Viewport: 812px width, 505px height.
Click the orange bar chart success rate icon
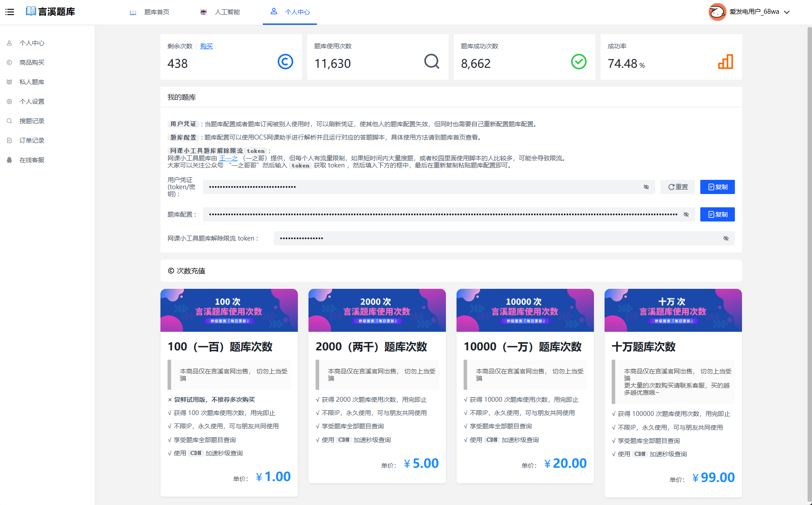coord(725,62)
